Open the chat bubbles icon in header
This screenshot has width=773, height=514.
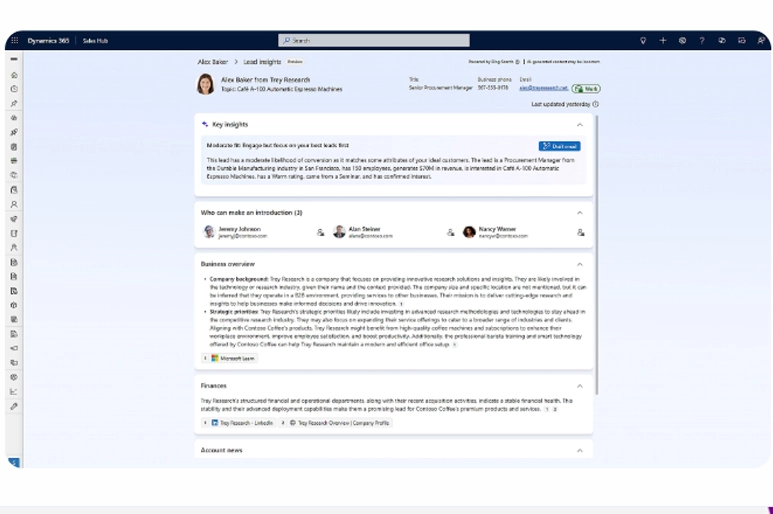pyautogui.click(x=722, y=40)
